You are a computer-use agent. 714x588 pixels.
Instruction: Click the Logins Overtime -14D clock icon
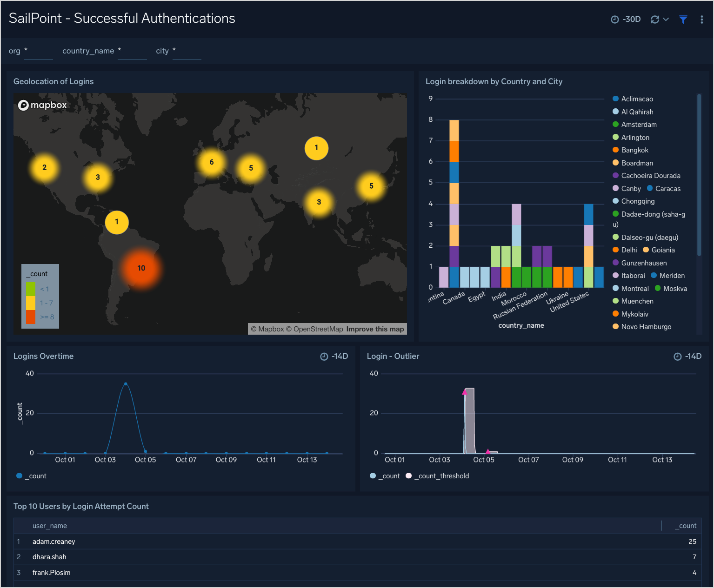pos(324,357)
